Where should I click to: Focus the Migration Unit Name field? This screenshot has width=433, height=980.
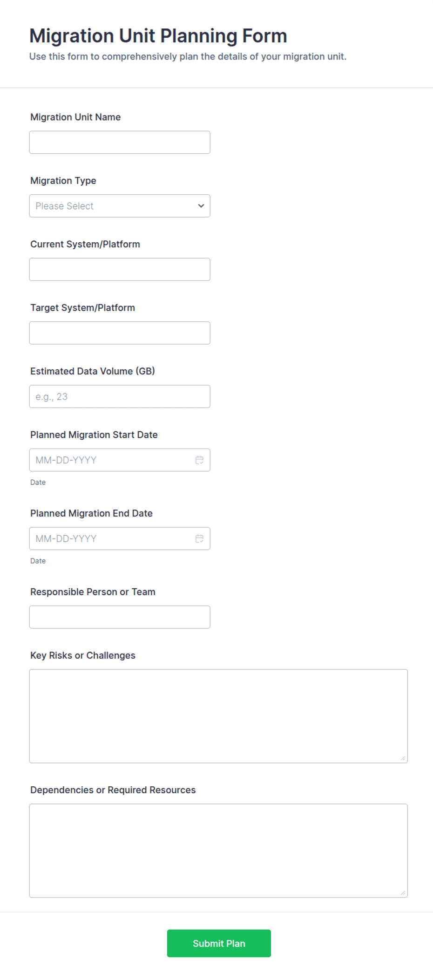120,142
